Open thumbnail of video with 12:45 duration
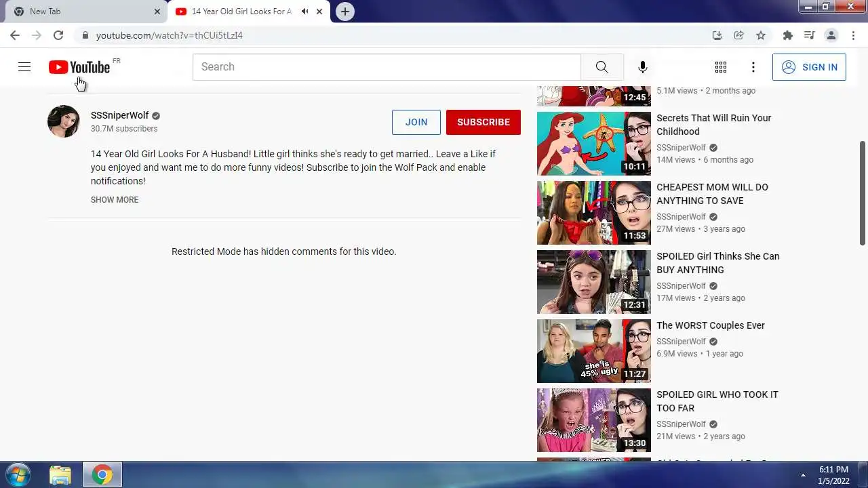Screen dimensions: 868x488 [x=594, y=96]
